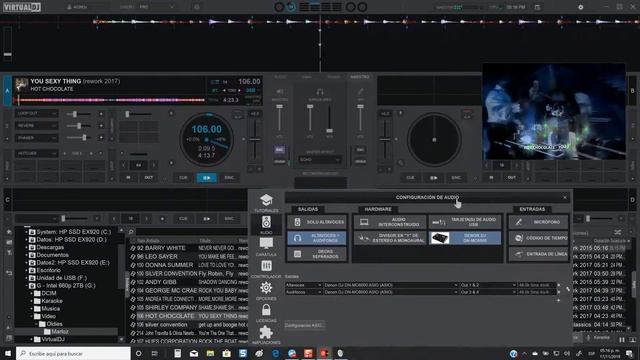
Task: Open the Edge browser on taskbar
Action: [276, 353]
